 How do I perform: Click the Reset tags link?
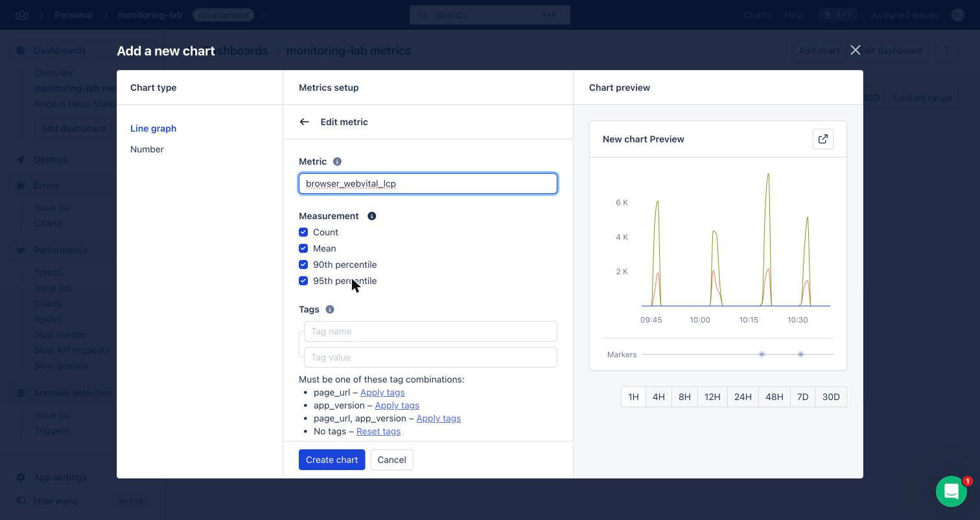pos(379,431)
